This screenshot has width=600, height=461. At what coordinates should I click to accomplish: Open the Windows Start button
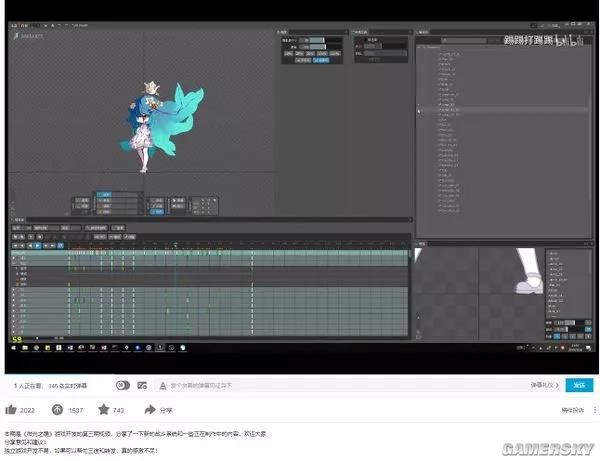pyautogui.click(x=14, y=348)
